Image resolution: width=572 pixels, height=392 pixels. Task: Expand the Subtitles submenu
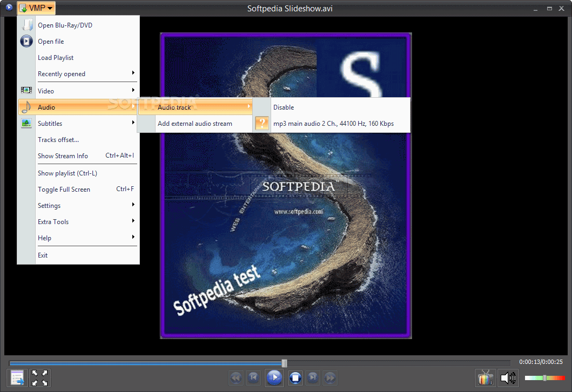[78, 123]
